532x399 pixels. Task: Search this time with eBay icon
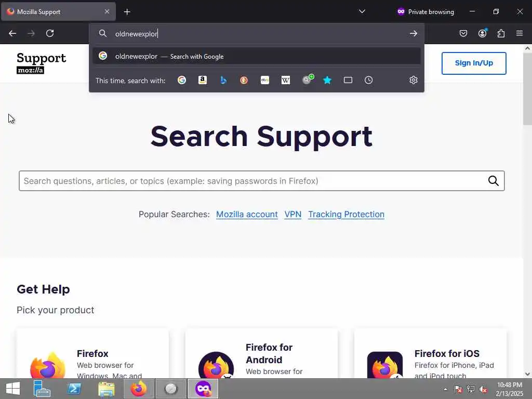pyautogui.click(x=265, y=80)
